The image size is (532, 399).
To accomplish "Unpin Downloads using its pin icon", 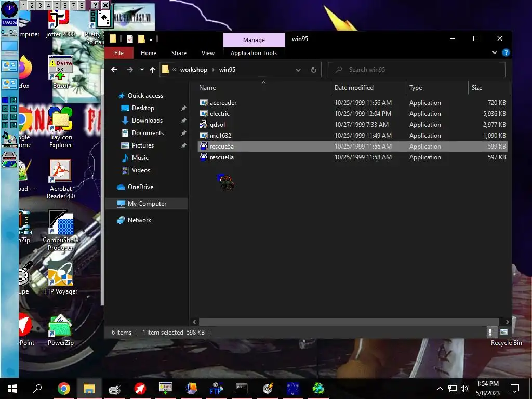I will 183,121.
